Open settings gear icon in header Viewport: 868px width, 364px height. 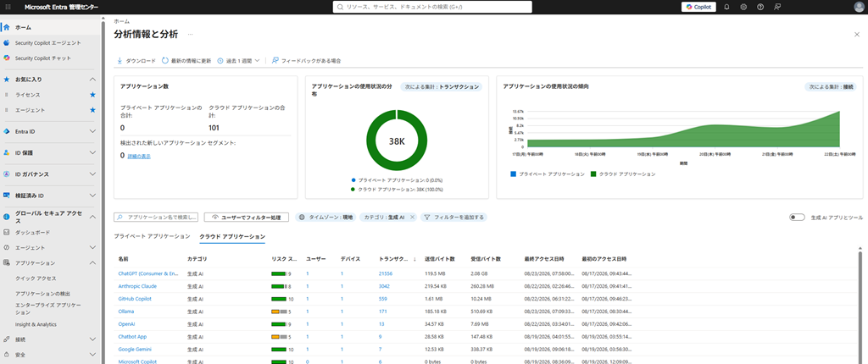pos(743,7)
